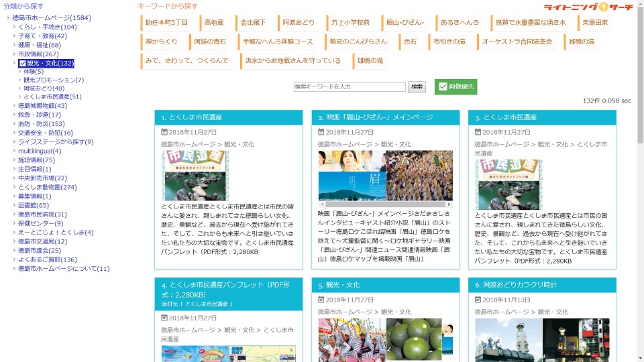Expand the とくしま動物園 category node
The width and height of the screenshot is (644, 362).
point(14,188)
